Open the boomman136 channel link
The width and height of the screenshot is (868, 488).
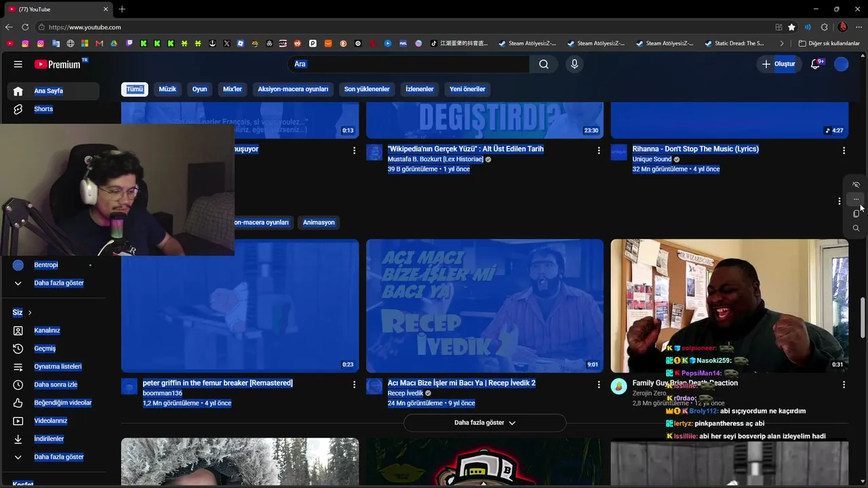[x=163, y=393]
